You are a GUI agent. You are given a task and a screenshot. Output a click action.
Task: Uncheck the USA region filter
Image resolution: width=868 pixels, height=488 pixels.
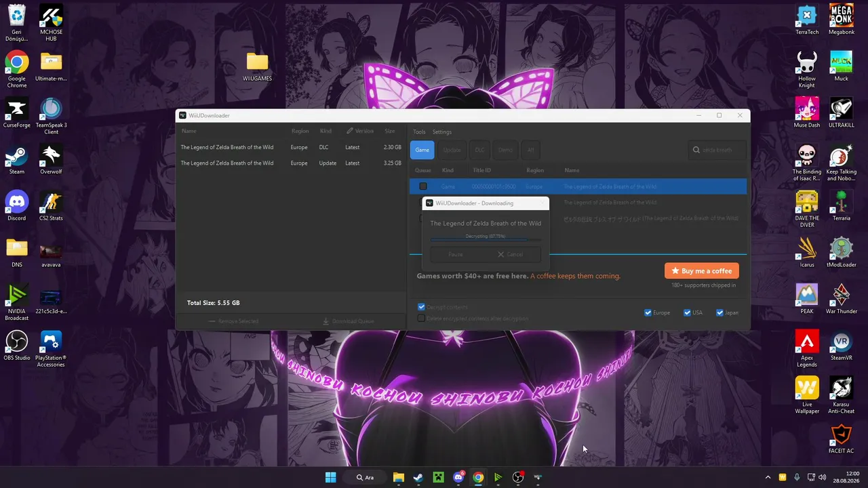[x=687, y=312]
